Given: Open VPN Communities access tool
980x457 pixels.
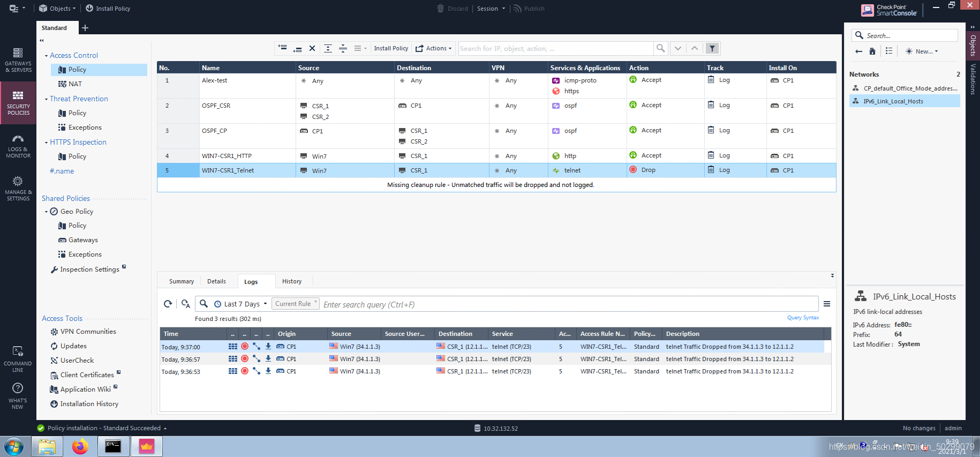Looking at the screenshot, I should [83, 332].
